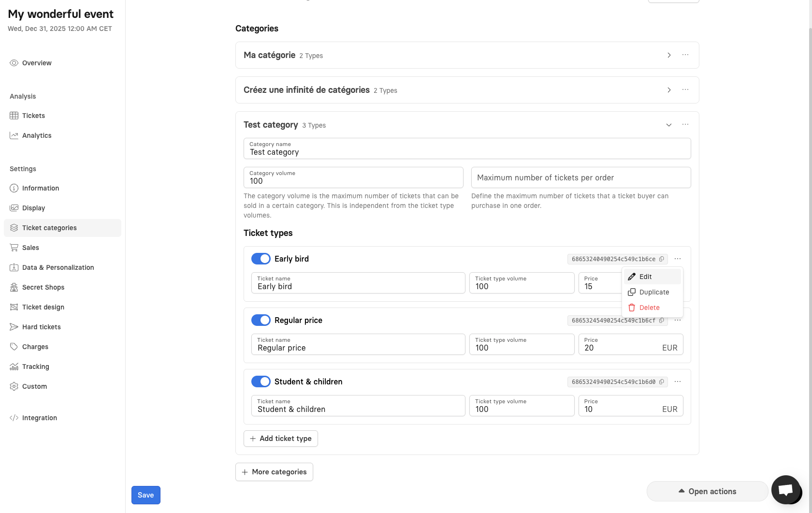Collapse the Test category section

(669, 125)
